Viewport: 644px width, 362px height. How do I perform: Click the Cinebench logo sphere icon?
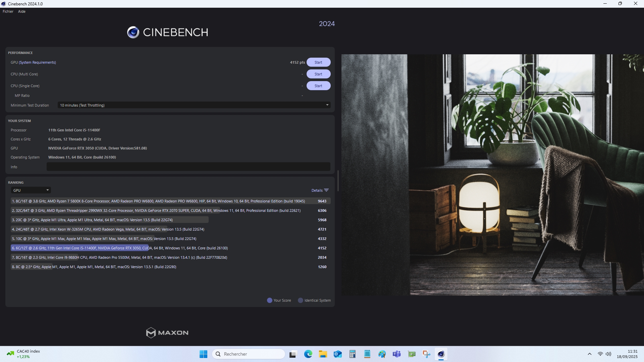(133, 32)
